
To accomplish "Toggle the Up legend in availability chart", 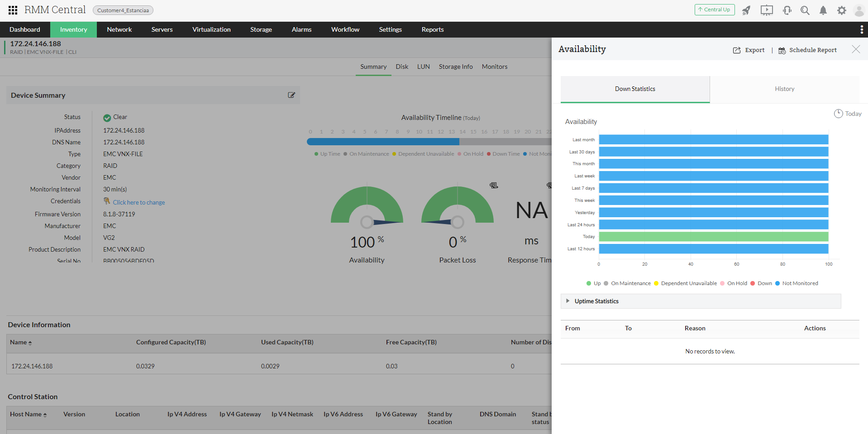I will coord(593,283).
